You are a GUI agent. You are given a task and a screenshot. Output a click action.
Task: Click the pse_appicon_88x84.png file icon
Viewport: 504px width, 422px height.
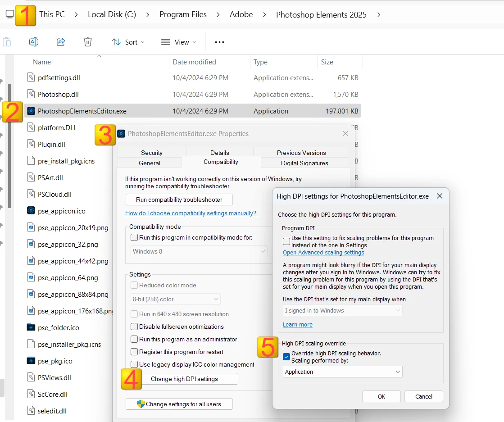click(x=31, y=294)
